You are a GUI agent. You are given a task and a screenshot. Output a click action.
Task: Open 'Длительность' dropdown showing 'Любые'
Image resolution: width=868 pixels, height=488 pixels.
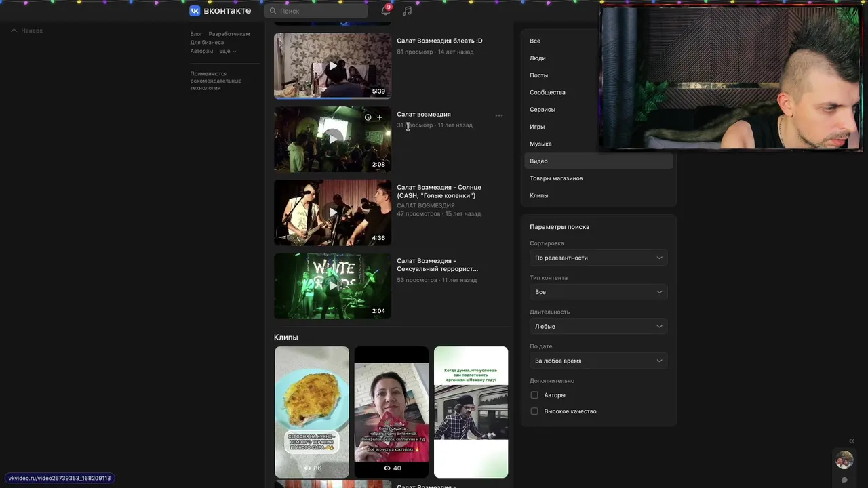coord(599,327)
